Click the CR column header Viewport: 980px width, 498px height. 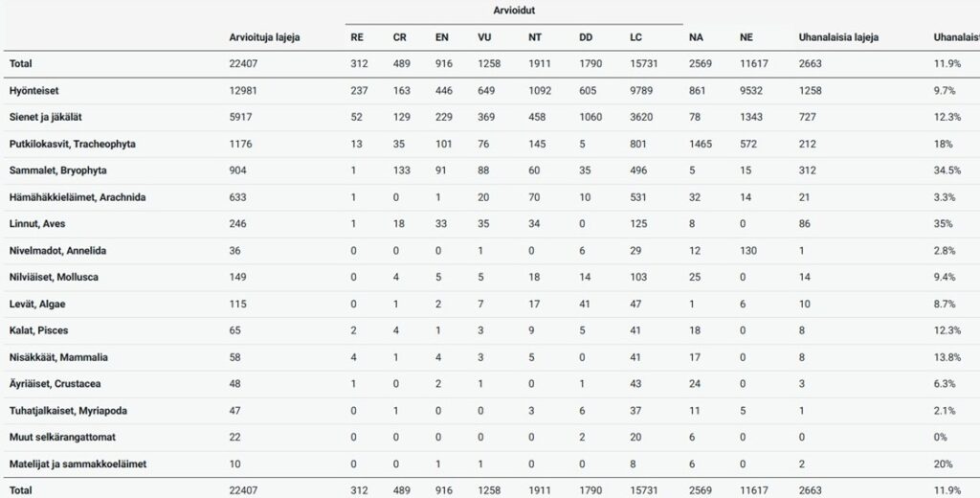(x=399, y=37)
